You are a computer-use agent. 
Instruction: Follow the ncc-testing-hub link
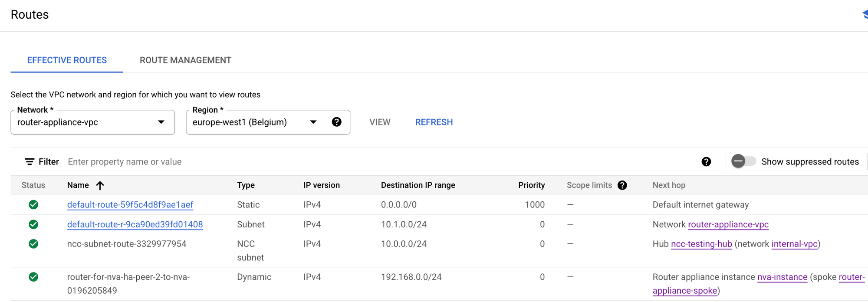pos(701,244)
